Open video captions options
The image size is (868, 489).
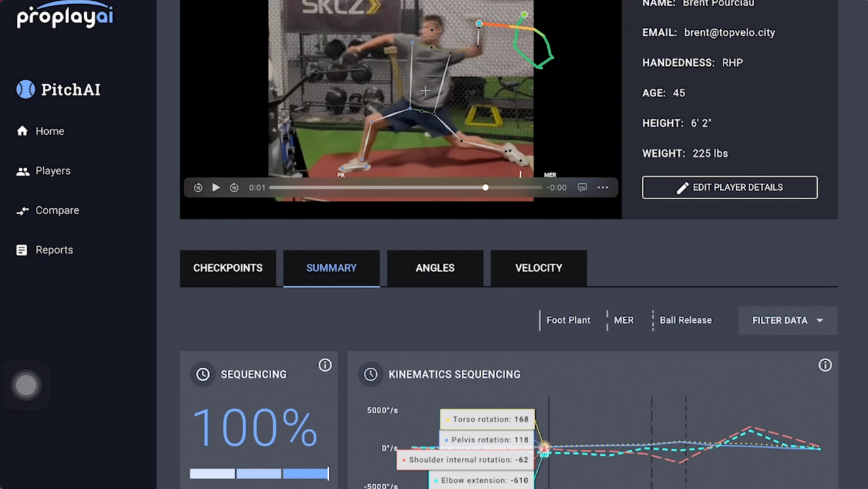[582, 188]
